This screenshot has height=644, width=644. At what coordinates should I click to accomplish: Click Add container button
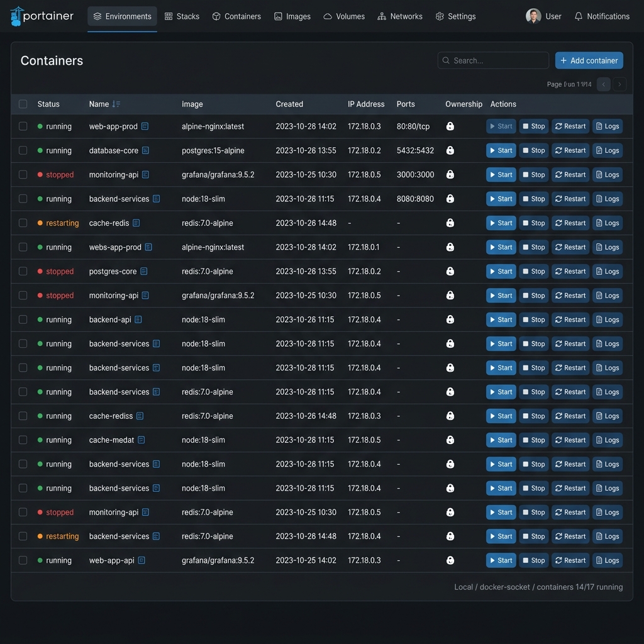pyautogui.click(x=589, y=60)
